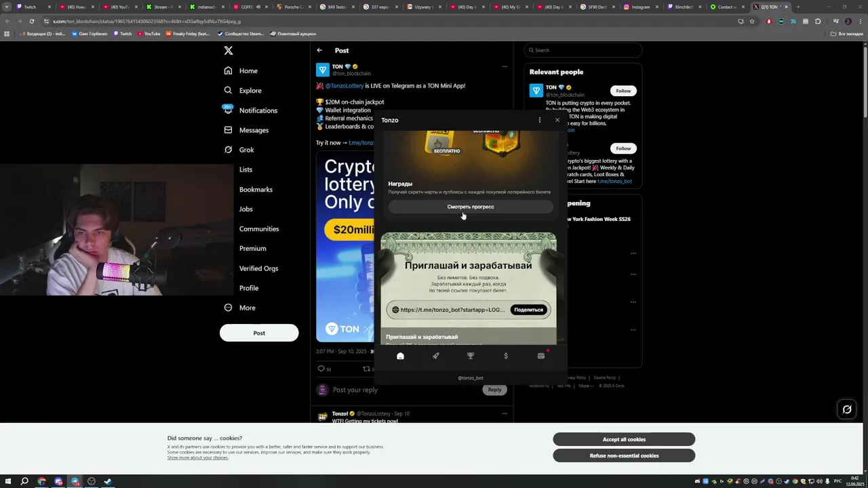Click the Reply button under the post
Screen dimensions: 868x488
[494, 390]
